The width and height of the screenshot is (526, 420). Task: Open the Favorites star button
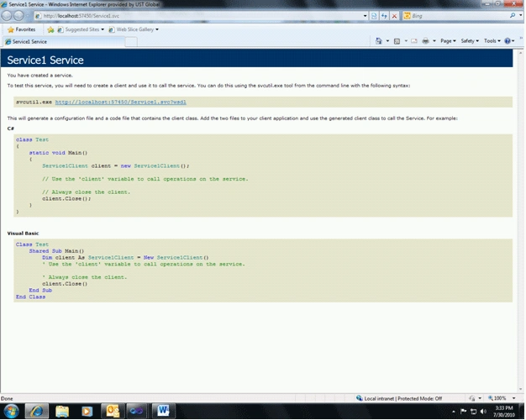click(11, 29)
